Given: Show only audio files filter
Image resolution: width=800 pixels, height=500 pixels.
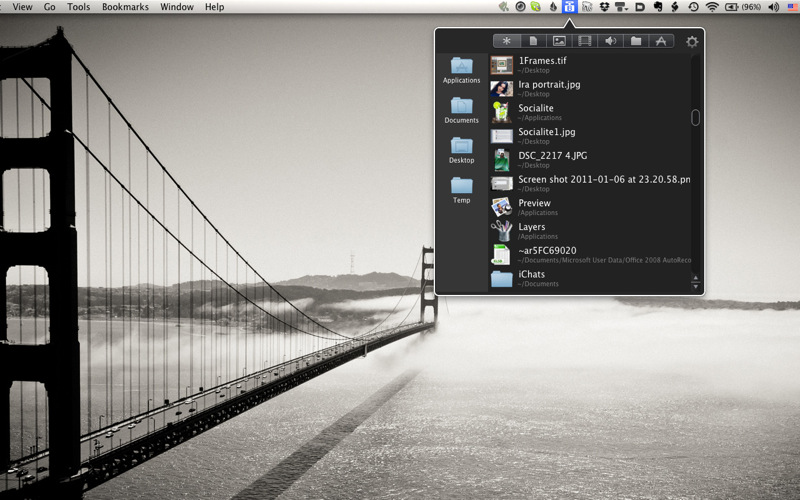Looking at the screenshot, I should (x=610, y=41).
